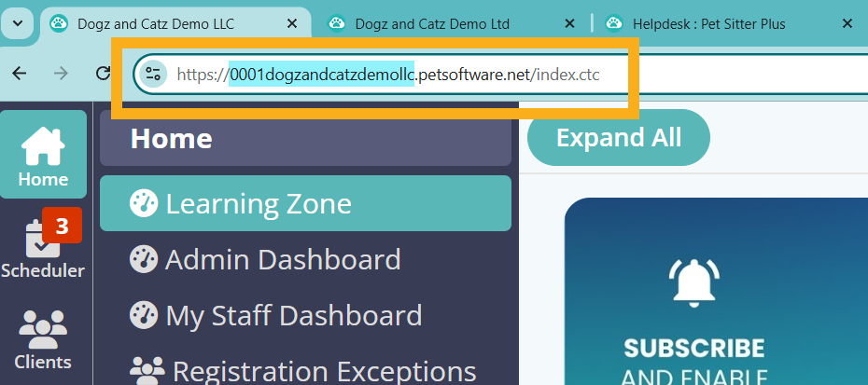868x385 pixels.
Task: Reload the page with refresh icon
Action: (x=103, y=73)
